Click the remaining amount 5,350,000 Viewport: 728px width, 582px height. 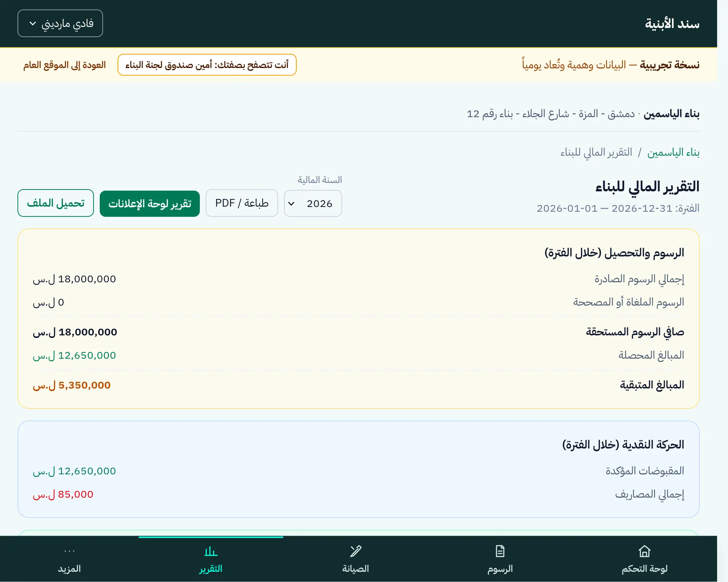pyautogui.click(x=72, y=386)
